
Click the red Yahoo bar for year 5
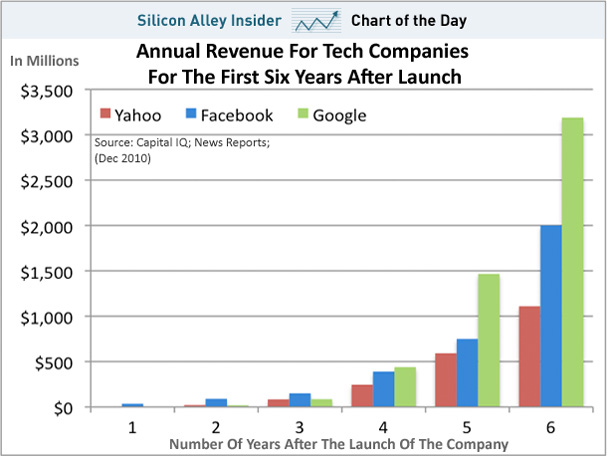[x=446, y=380]
